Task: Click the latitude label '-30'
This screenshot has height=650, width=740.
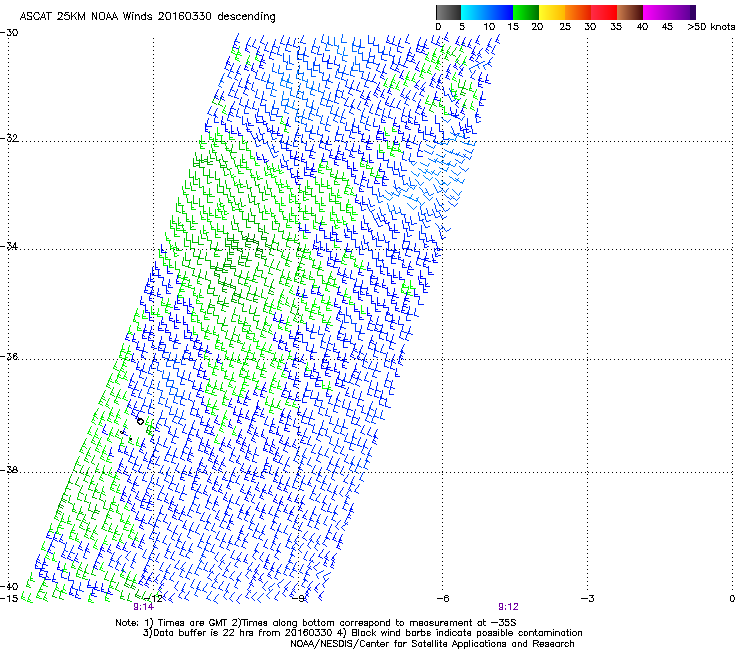Action: [x=9, y=33]
